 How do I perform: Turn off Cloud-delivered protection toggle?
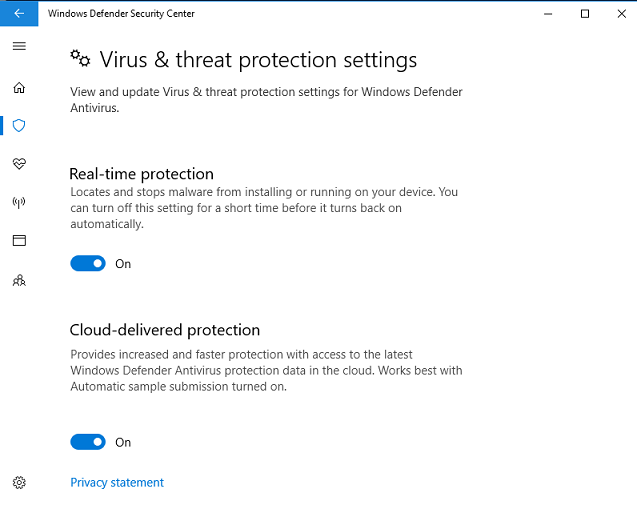coord(88,442)
